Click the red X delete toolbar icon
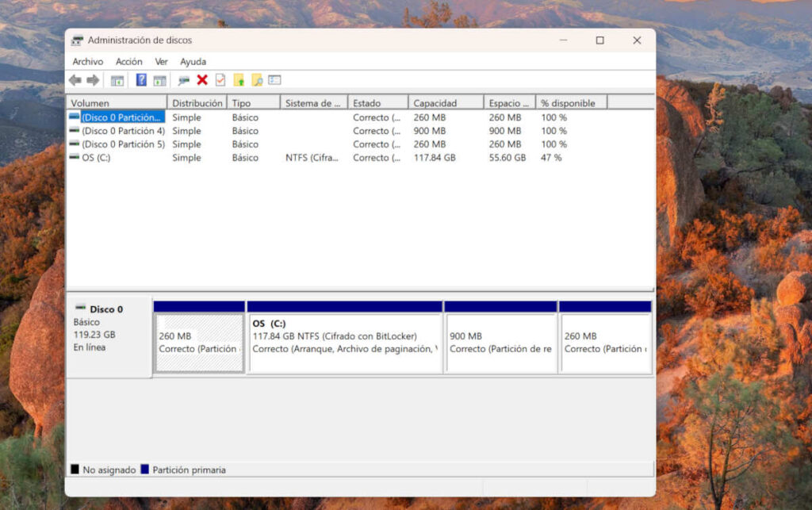The width and height of the screenshot is (812, 510). [202, 80]
